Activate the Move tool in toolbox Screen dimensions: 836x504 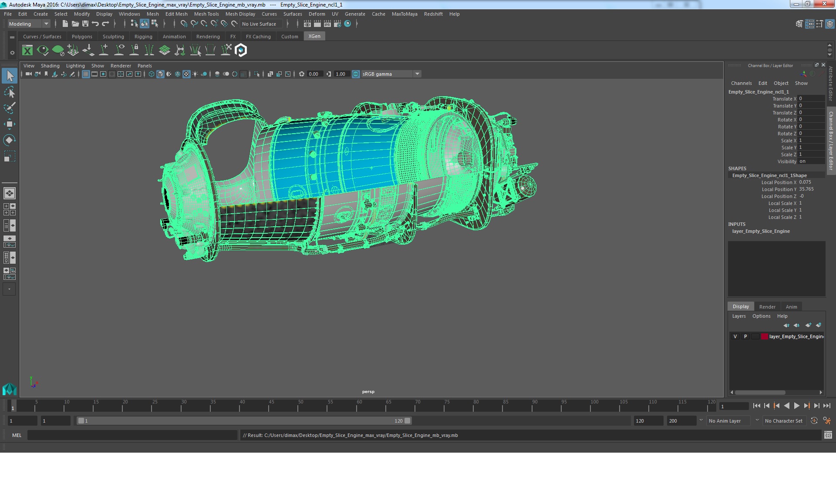click(10, 124)
